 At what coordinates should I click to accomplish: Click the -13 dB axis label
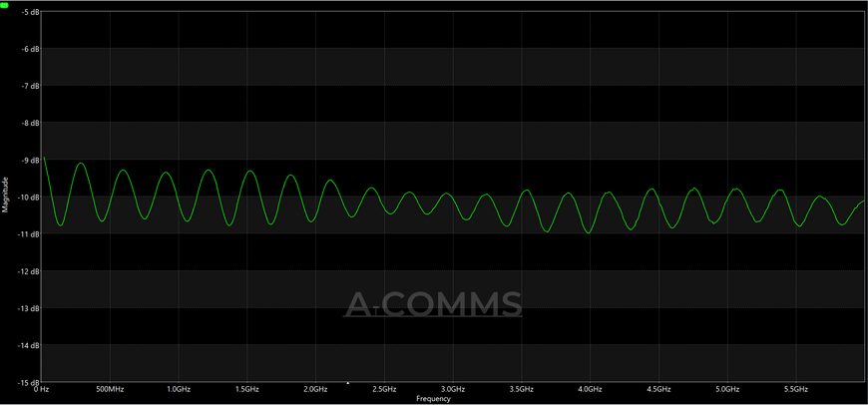click(x=30, y=308)
